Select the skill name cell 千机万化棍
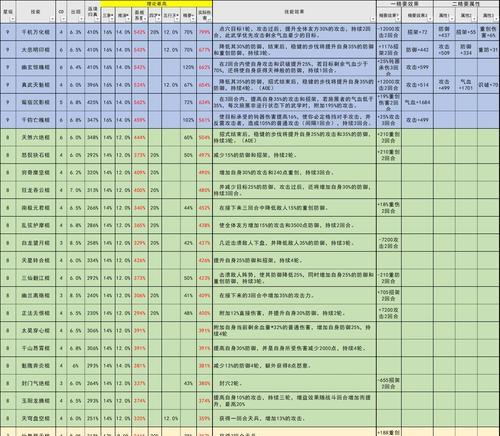Viewport: 500px width, 436px height. [35, 32]
